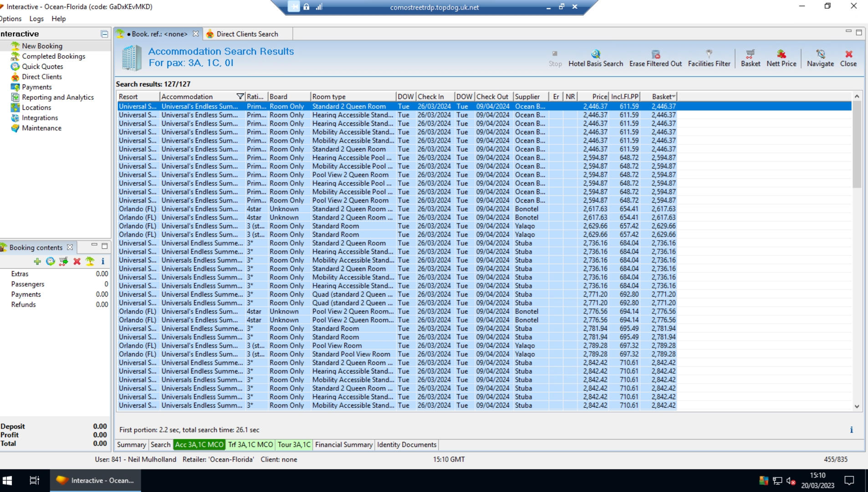The width and height of the screenshot is (868, 492).
Task: Open the Summary bottom tab
Action: click(x=131, y=445)
